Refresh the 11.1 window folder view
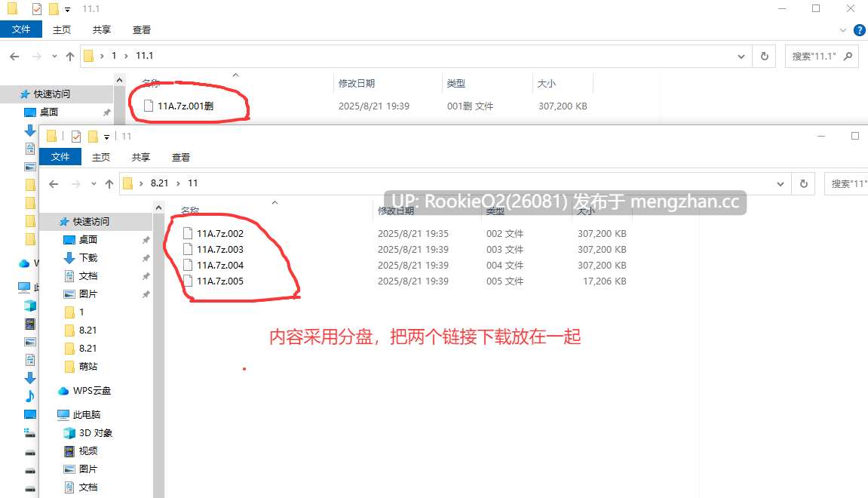868x498 pixels. tap(765, 56)
